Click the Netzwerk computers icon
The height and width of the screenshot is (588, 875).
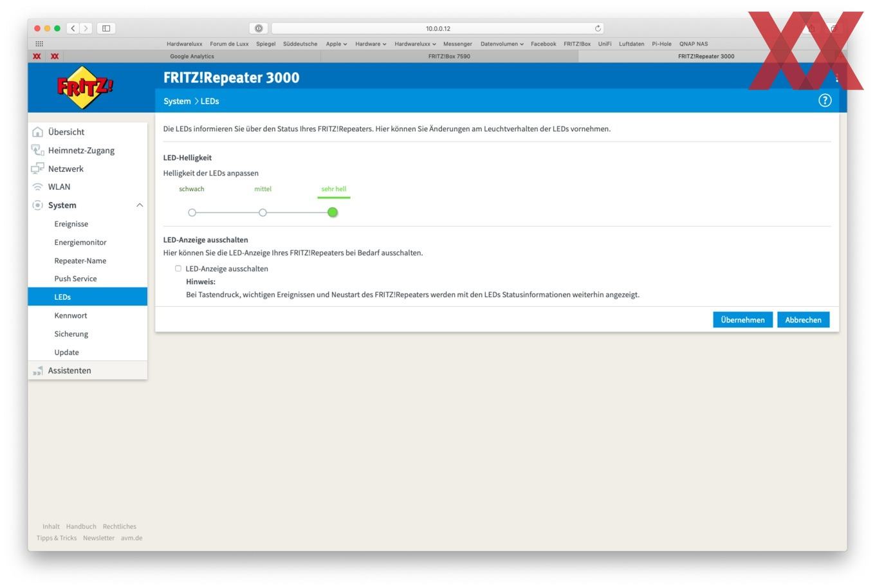click(38, 169)
